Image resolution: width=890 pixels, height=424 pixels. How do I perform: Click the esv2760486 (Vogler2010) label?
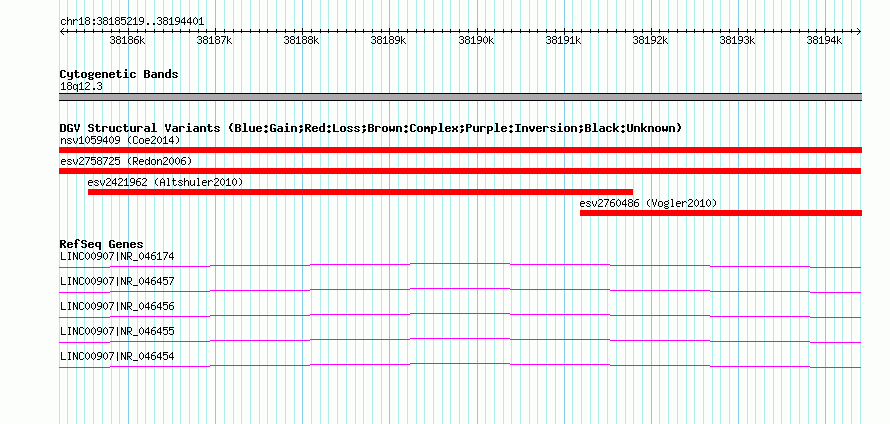[648, 203]
